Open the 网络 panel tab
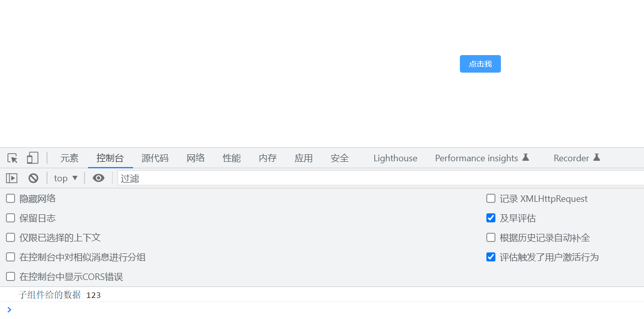This screenshot has height=319, width=644. click(195, 158)
